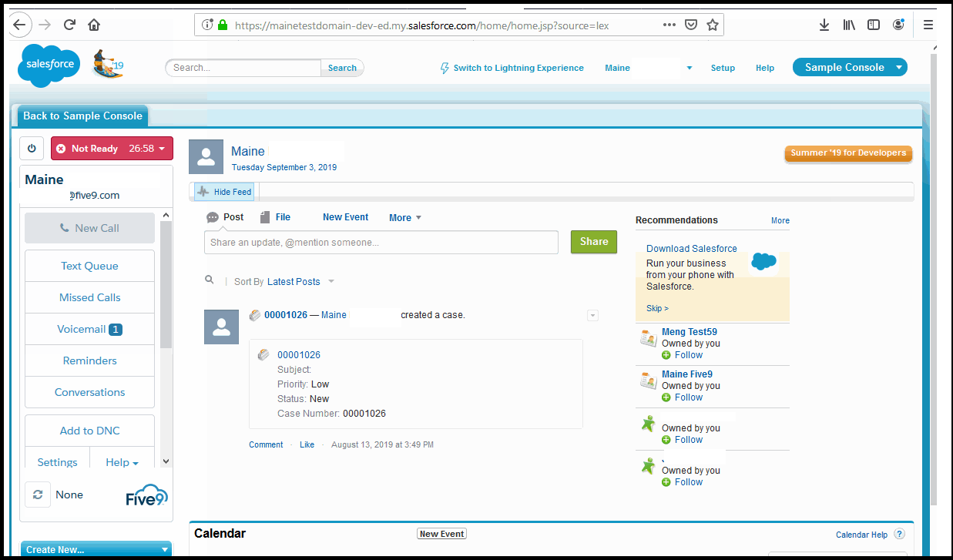Viewport: 953px width, 560px height.
Task: Click the browser back arrow button
Action: point(19,25)
